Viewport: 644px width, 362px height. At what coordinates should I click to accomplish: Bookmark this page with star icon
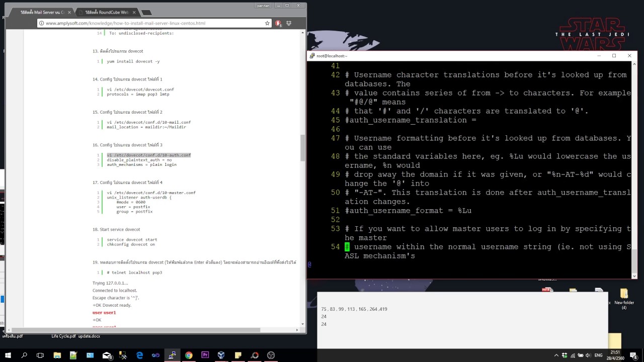point(267,23)
